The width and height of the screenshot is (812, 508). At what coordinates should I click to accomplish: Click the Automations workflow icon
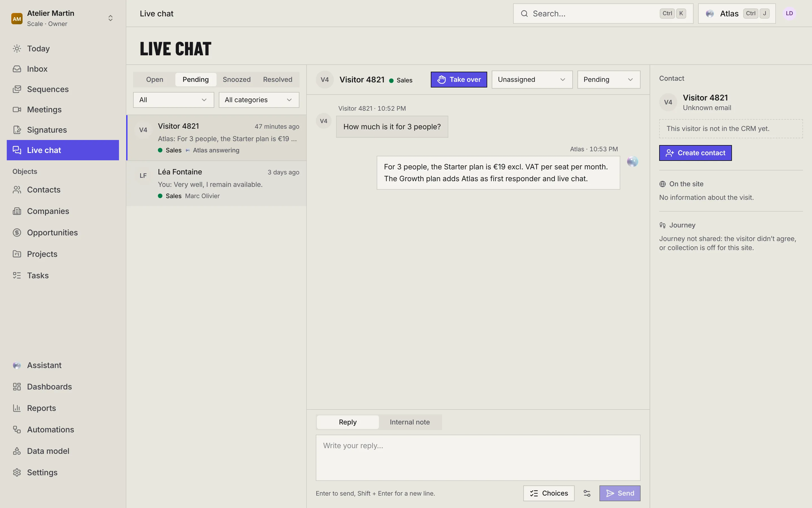coord(17,430)
